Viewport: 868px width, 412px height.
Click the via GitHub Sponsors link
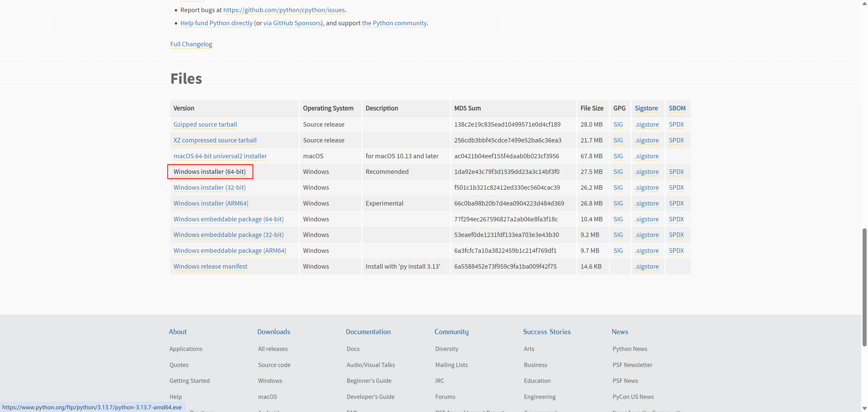292,23
